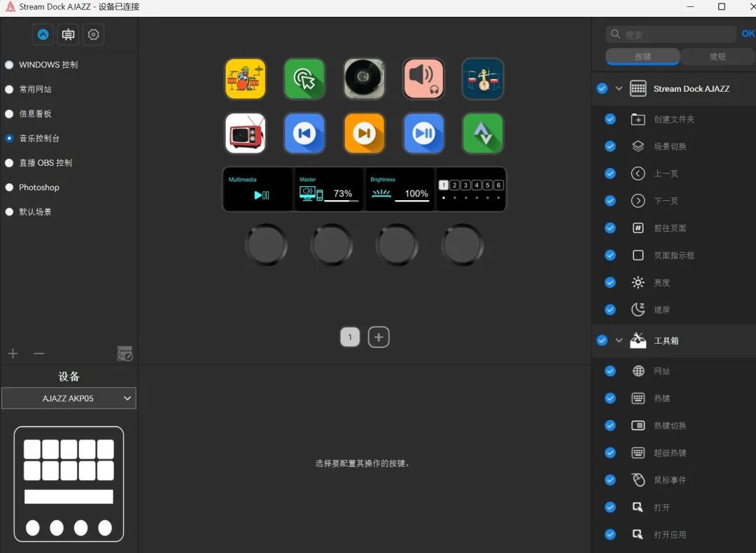Screen dimensions: 756x553
Task: Open settings gear in top-left toolbar
Action: (94, 34)
